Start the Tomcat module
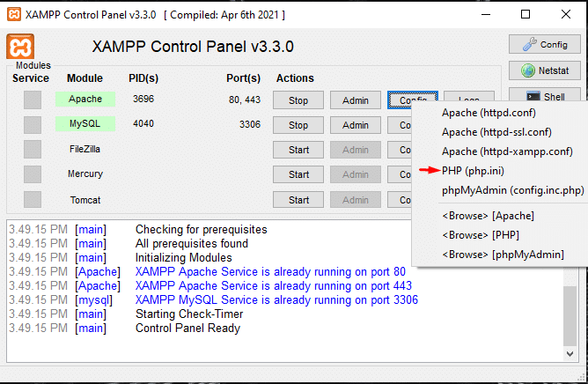 point(298,200)
